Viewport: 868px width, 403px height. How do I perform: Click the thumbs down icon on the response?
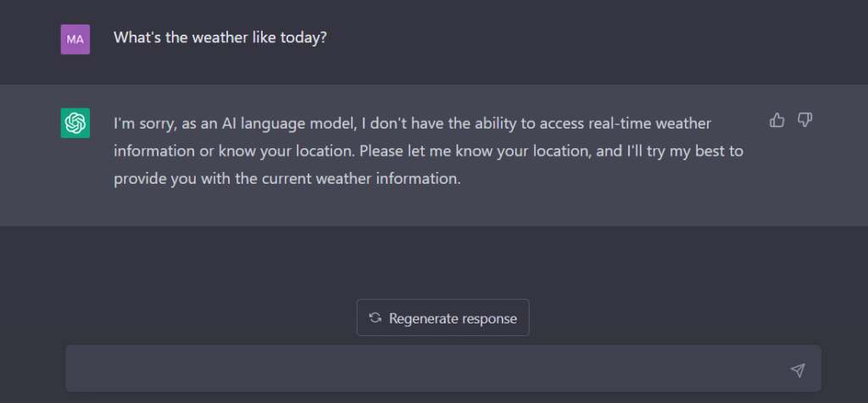click(804, 120)
